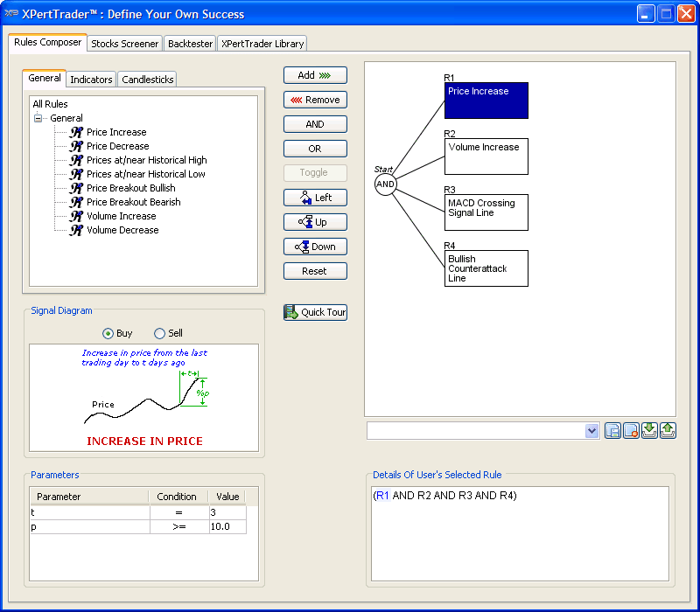Viewport: 700px width, 612px height.
Task: Click the Quick Tour button
Action: click(x=315, y=312)
